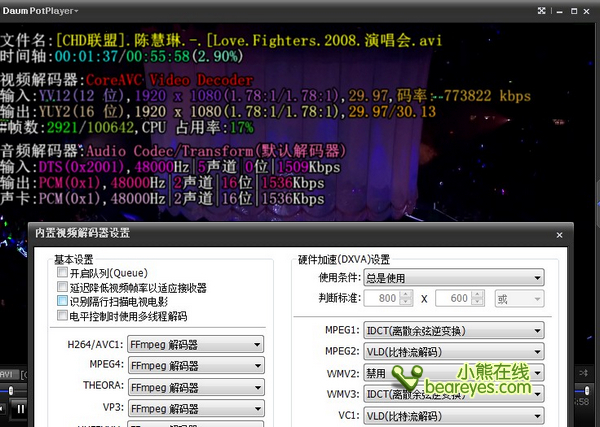Open the MPEG2 DXVA mode dropdown

(454, 351)
